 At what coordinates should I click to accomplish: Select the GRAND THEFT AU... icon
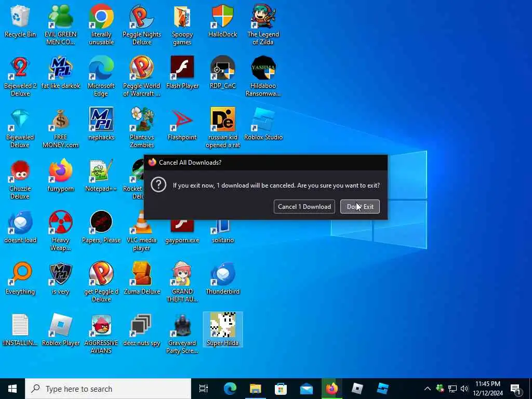(182, 283)
